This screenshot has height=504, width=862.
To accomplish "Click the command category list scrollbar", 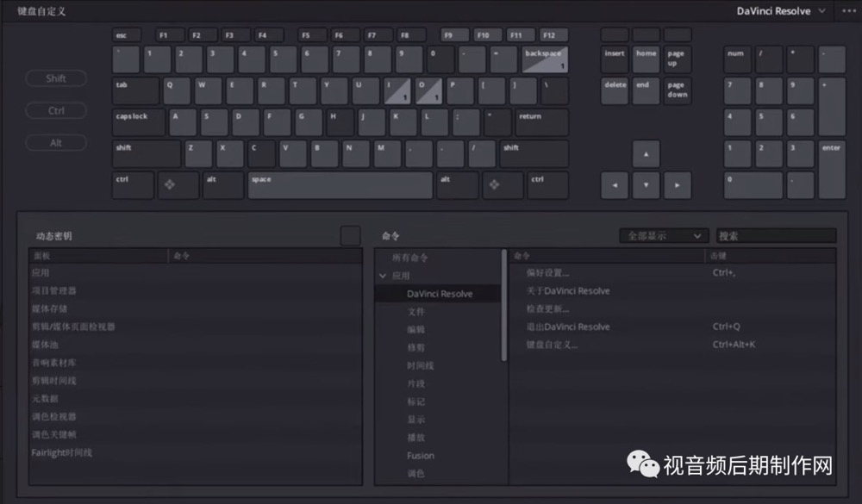I will coord(503,306).
